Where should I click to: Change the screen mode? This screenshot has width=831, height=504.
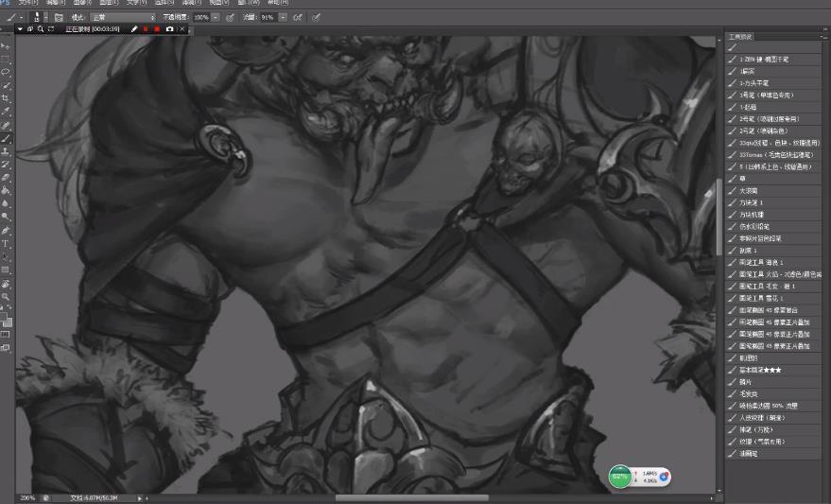[x=6, y=348]
